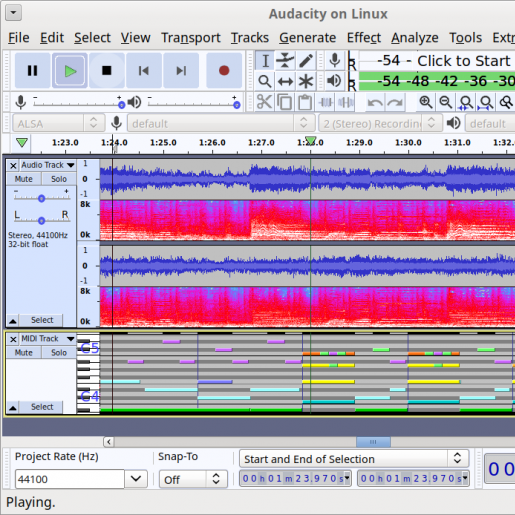
Task: Select the Draw pencil tool
Action: pyautogui.click(x=306, y=61)
